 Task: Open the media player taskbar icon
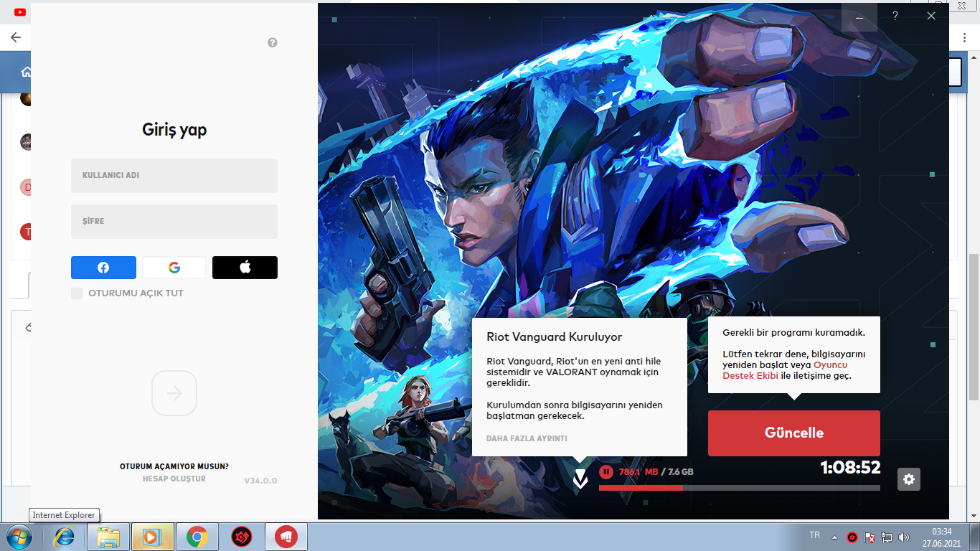coord(153,537)
